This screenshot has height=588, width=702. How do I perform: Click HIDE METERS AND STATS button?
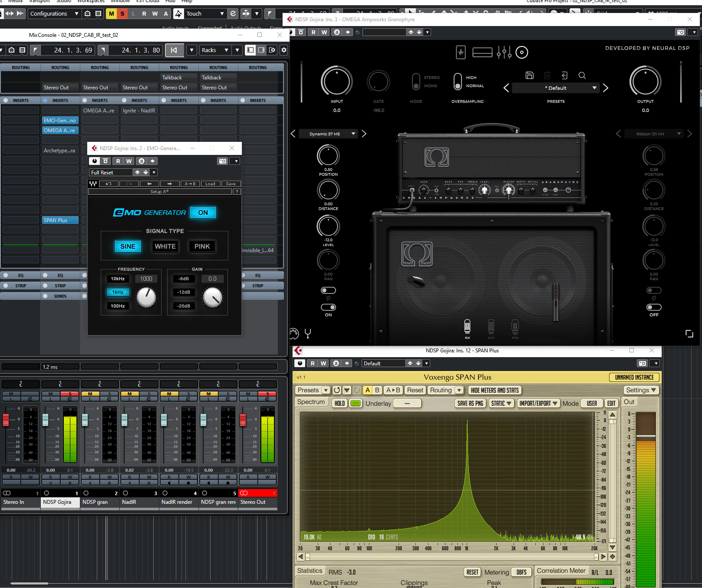click(x=495, y=390)
